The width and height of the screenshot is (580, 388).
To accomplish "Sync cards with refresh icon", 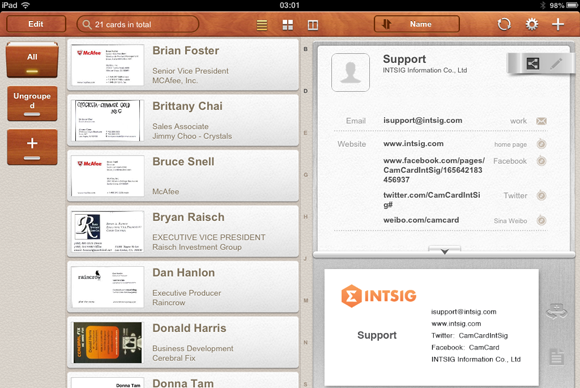I will click(x=504, y=24).
